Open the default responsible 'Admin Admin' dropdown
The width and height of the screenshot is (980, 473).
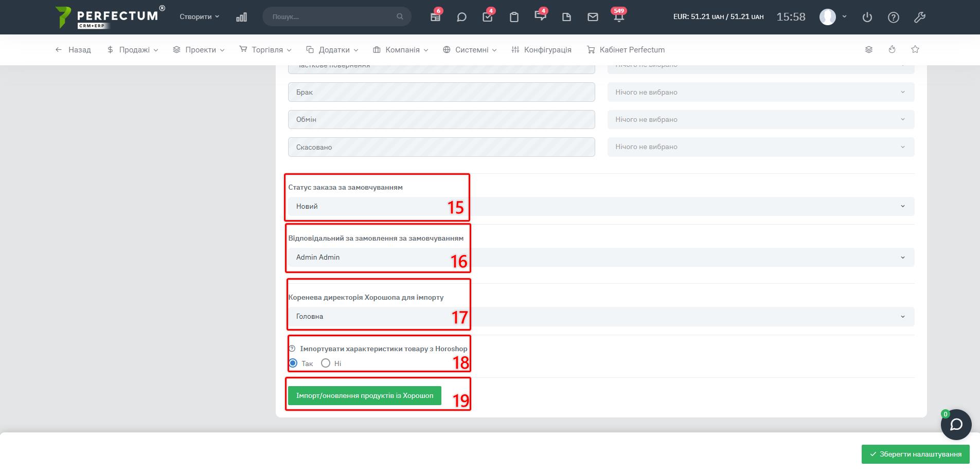[600, 257]
